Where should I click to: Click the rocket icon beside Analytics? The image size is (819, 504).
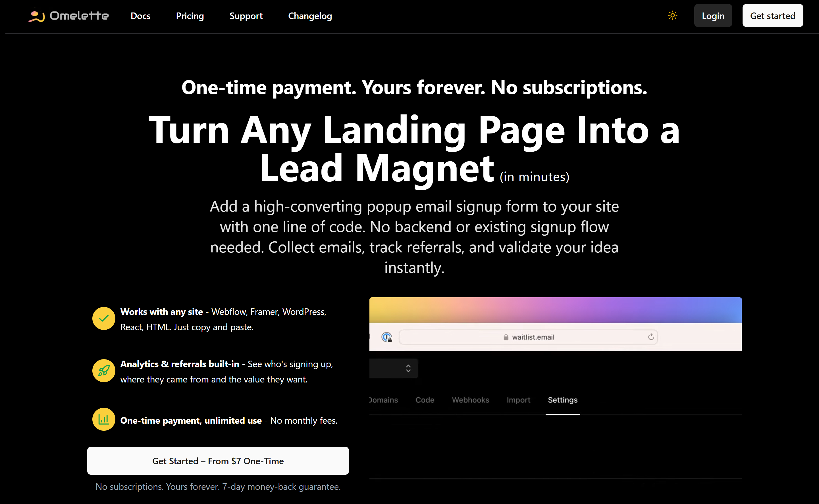click(104, 370)
